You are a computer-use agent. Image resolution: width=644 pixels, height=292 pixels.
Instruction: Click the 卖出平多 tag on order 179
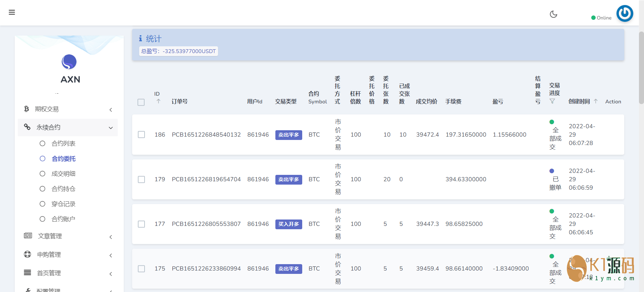point(288,180)
